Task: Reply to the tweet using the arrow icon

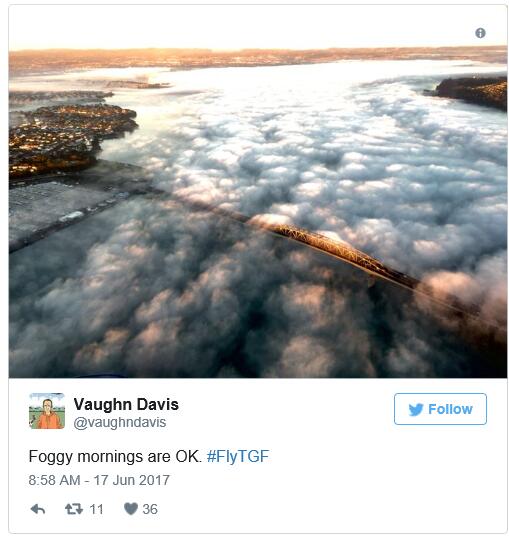Action: (38, 509)
